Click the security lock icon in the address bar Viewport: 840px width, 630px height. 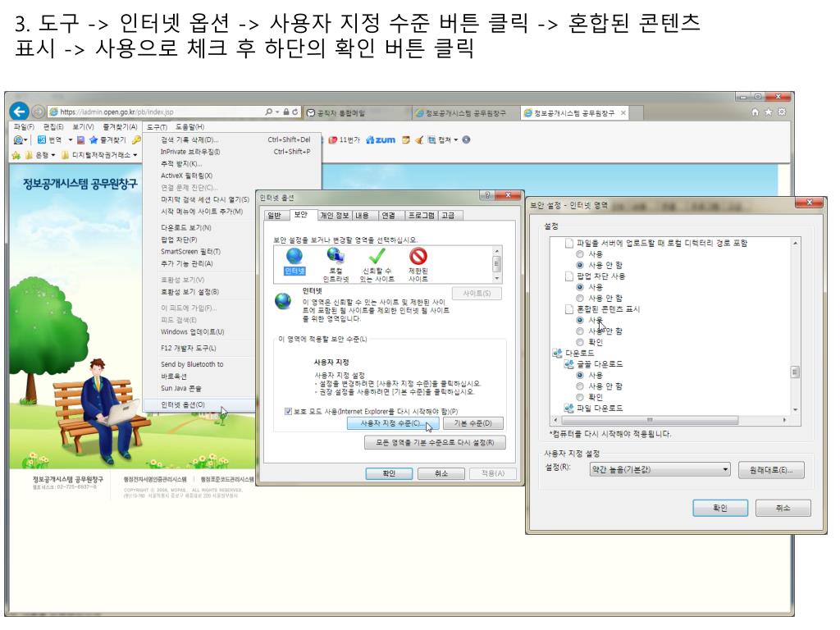(286, 112)
